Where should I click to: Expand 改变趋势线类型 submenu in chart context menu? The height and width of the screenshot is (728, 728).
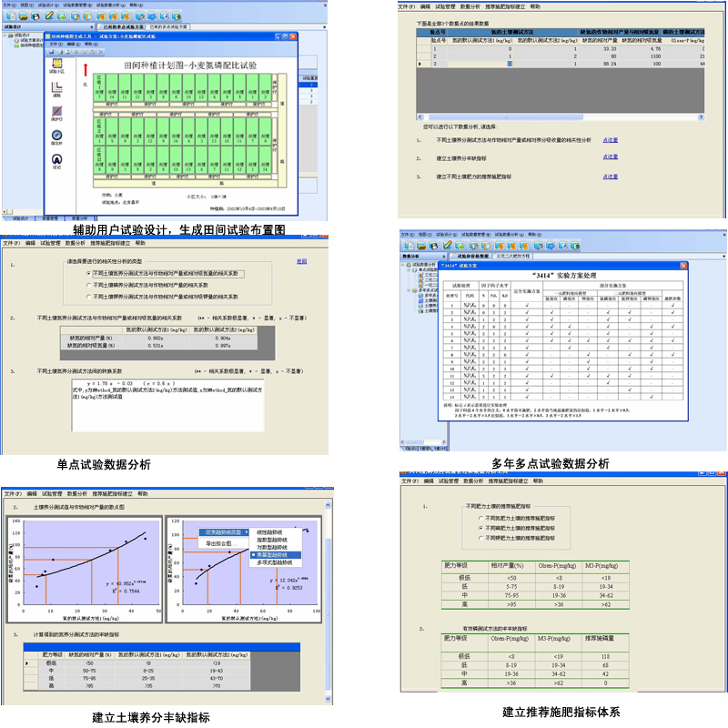point(224,532)
